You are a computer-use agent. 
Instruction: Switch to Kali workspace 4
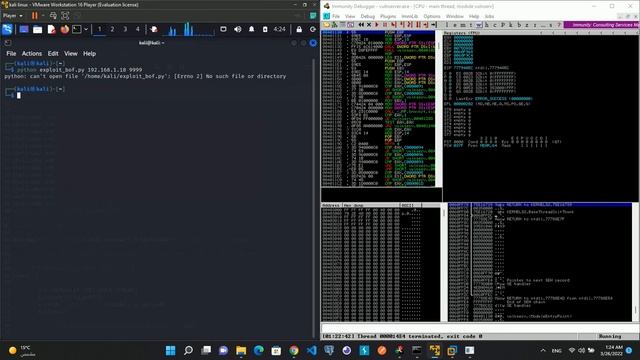tap(138, 29)
